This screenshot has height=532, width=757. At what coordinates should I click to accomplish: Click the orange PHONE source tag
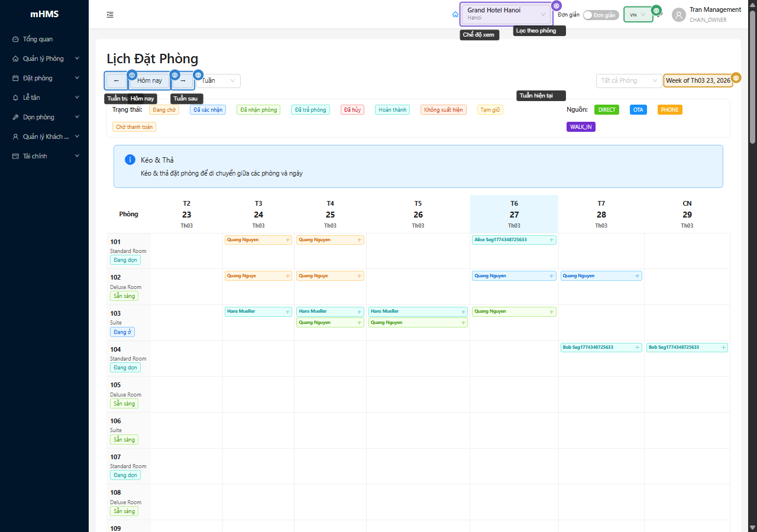pyautogui.click(x=669, y=110)
